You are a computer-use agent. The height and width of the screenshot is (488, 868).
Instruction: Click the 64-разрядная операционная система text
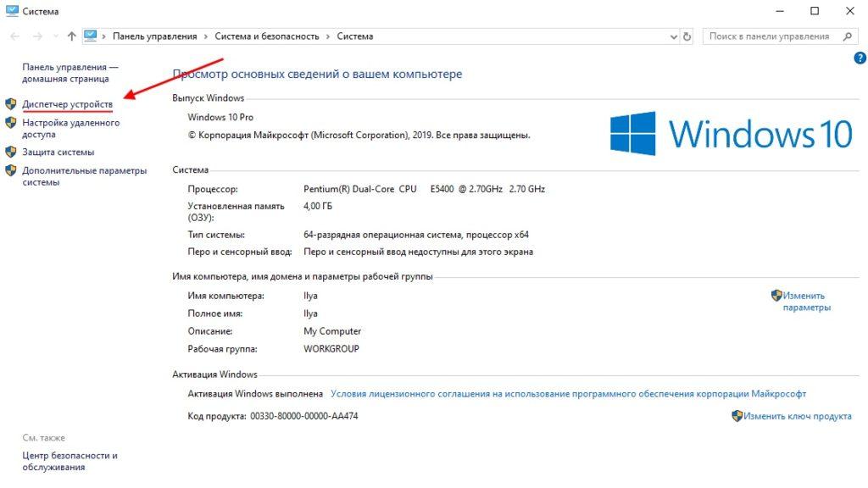(416, 235)
